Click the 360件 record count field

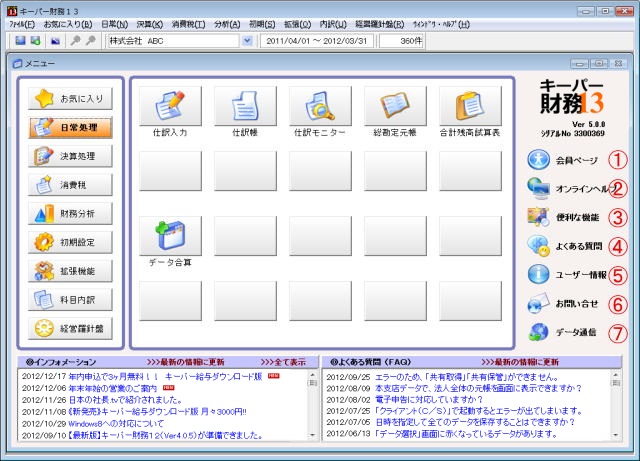[x=401, y=41]
